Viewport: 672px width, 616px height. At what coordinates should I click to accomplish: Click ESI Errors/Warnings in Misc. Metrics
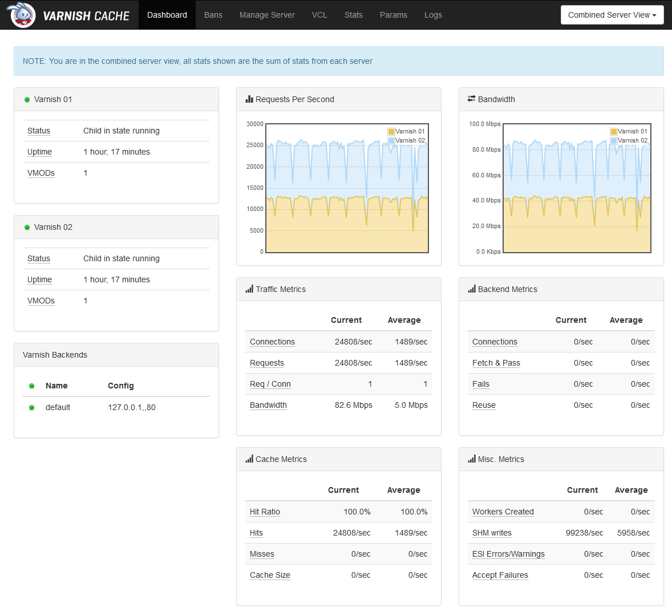(x=508, y=554)
